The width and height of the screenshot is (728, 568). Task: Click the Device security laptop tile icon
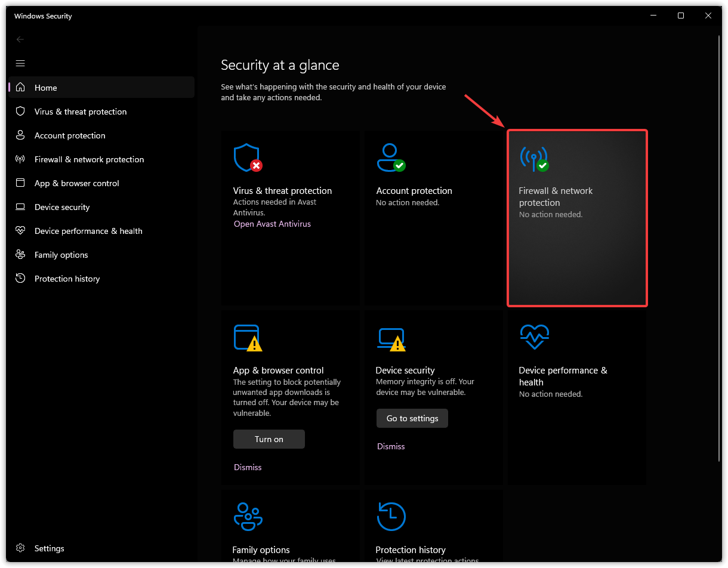click(x=391, y=338)
